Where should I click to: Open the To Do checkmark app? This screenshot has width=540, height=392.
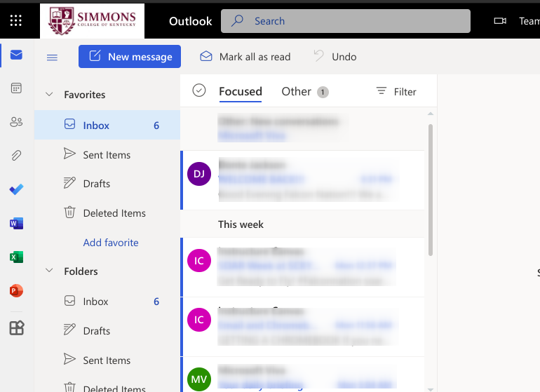[x=17, y=189]
